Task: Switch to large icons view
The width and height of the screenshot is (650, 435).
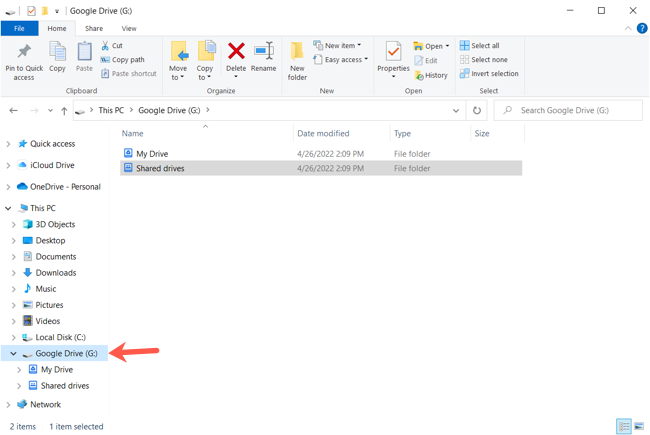Action: point(639,426)
